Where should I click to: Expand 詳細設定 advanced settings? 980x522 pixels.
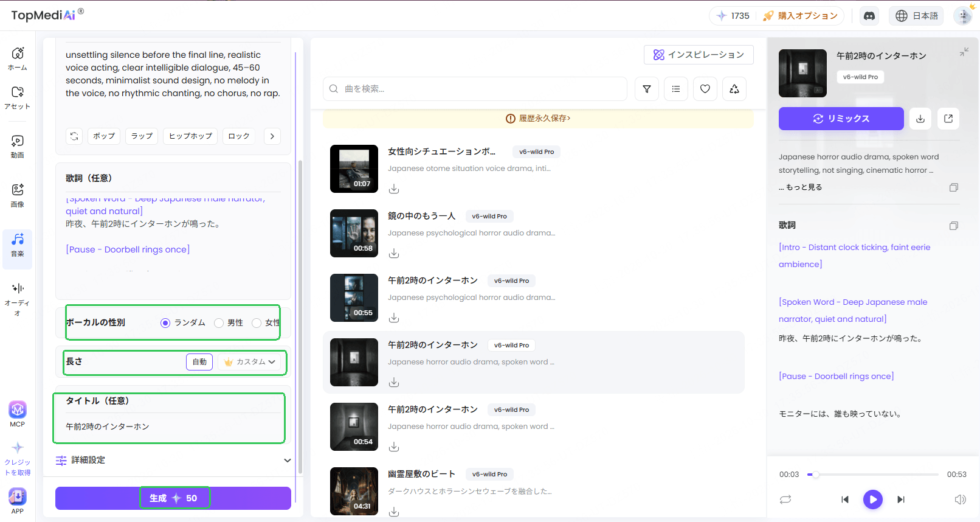pos(173,461)
